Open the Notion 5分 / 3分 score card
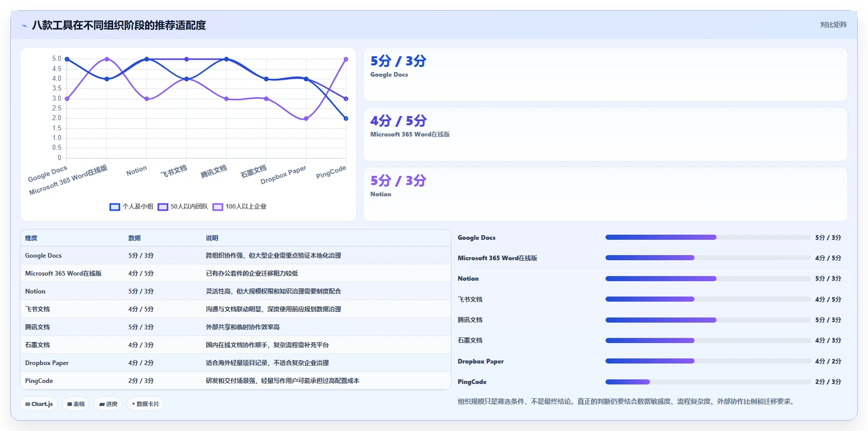The height and width of the screenshot is (431, 868). (605, 194)
